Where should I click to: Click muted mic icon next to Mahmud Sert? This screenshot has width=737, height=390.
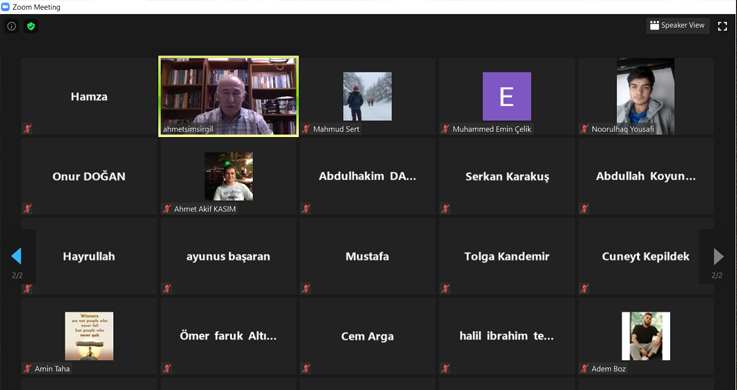(306, 129)
